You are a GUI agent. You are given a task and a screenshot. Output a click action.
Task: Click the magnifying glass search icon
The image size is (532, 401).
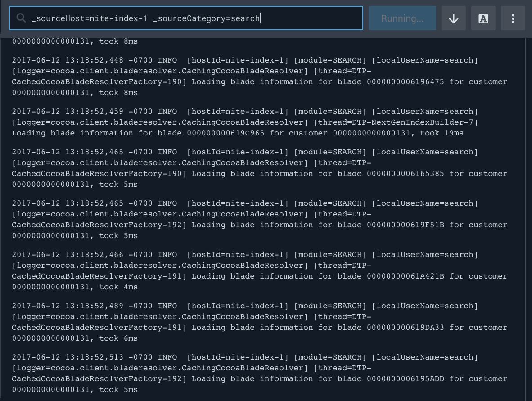click(21, 18)
